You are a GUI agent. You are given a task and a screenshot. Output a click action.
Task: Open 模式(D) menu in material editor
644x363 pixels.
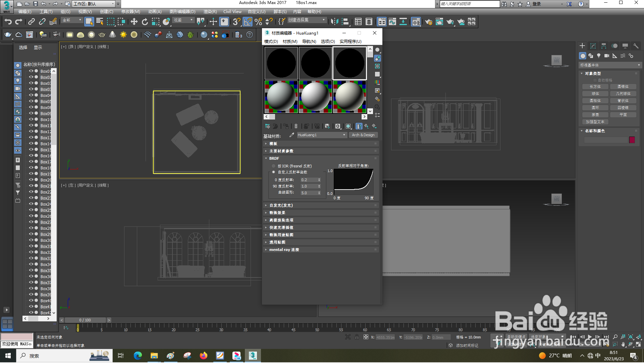pyautogui.click(x=271, y=42)
